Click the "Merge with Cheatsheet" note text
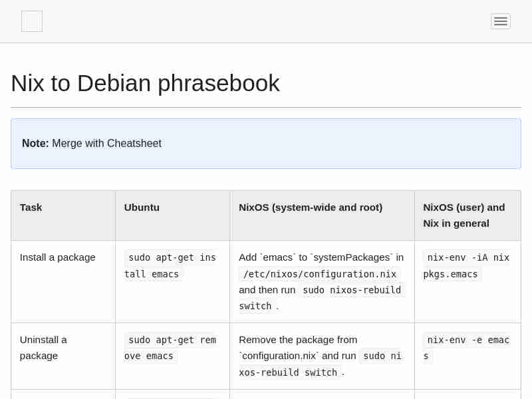This screenshot has width=532, height=399. point(106,144)
